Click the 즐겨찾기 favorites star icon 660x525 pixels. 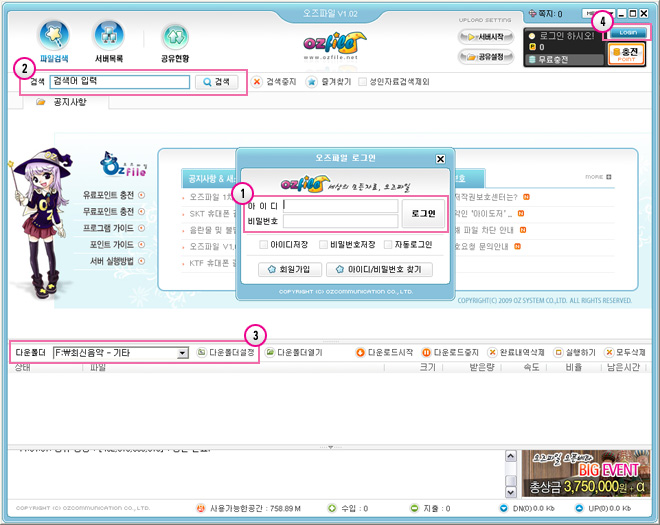311,82
